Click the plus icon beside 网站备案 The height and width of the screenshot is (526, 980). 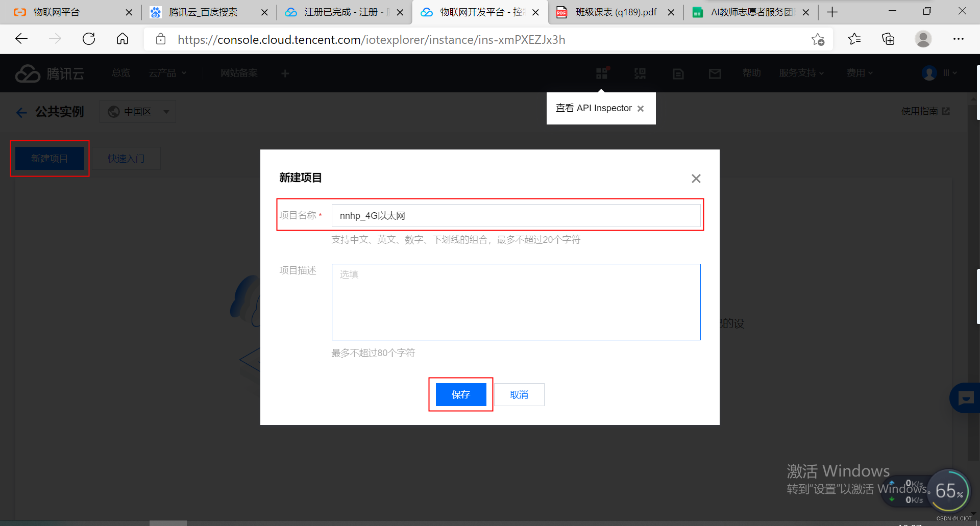click(x=285, y=73)
